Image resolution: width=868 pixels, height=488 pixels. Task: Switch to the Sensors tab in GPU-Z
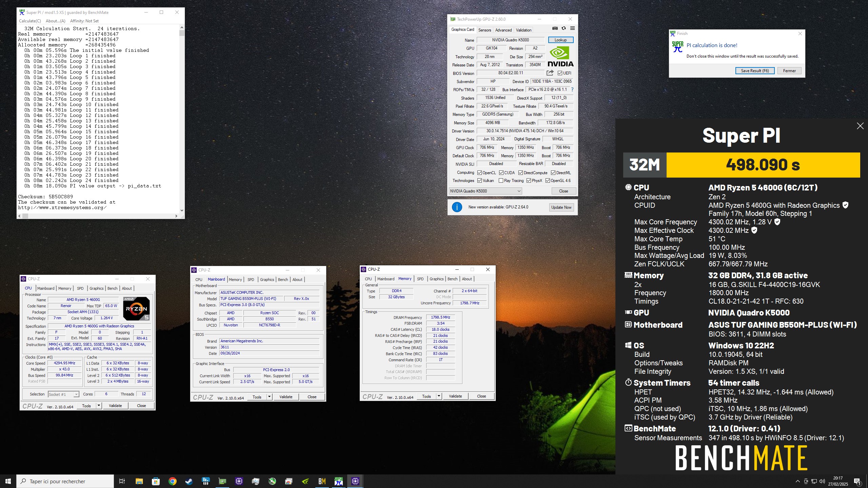485,30
